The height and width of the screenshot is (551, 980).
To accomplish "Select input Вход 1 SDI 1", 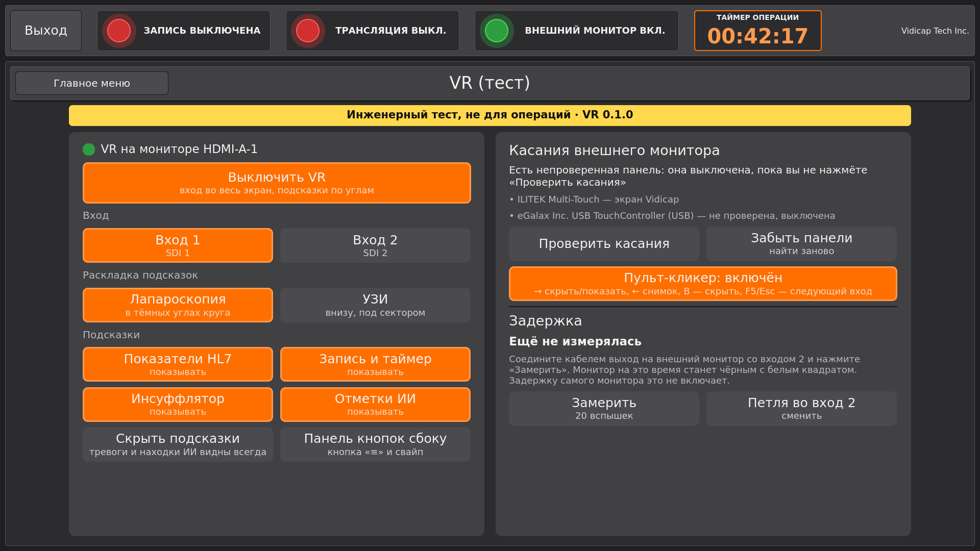I will [178, 245].
